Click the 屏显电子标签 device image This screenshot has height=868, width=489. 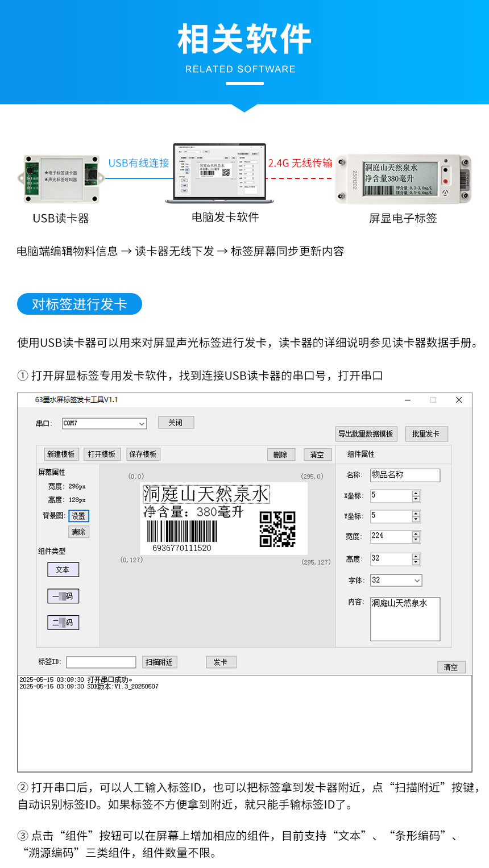point(403,179)
